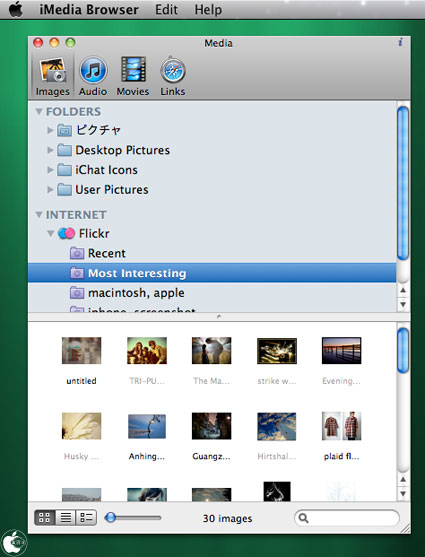This screenshot has height=557, width=425.
Task: Switch to the Links tab
Action: [x=173, y=76]
